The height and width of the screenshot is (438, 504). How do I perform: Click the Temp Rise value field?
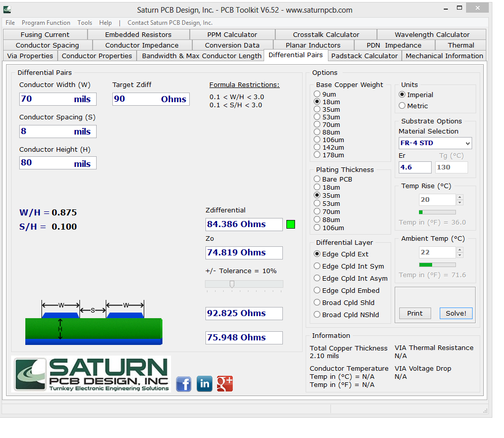[x=438, y=200]
